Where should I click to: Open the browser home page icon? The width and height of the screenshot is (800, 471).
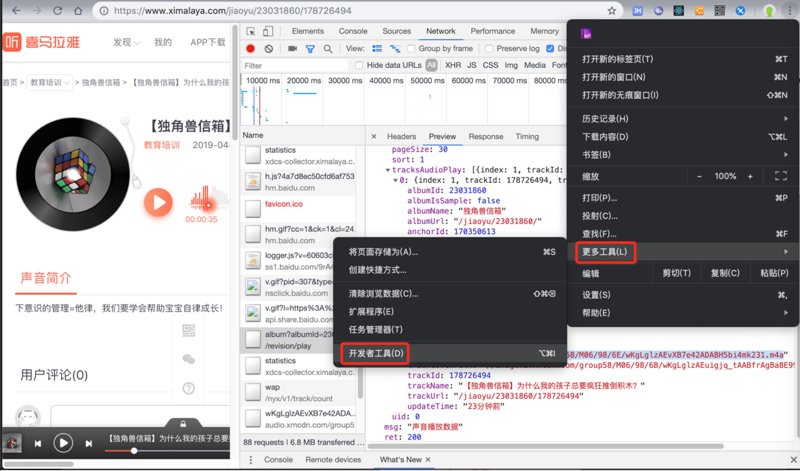click(x=78, y=10)
